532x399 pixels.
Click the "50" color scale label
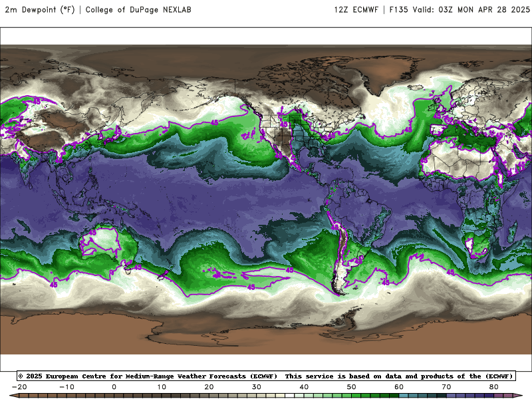point(352,387)
